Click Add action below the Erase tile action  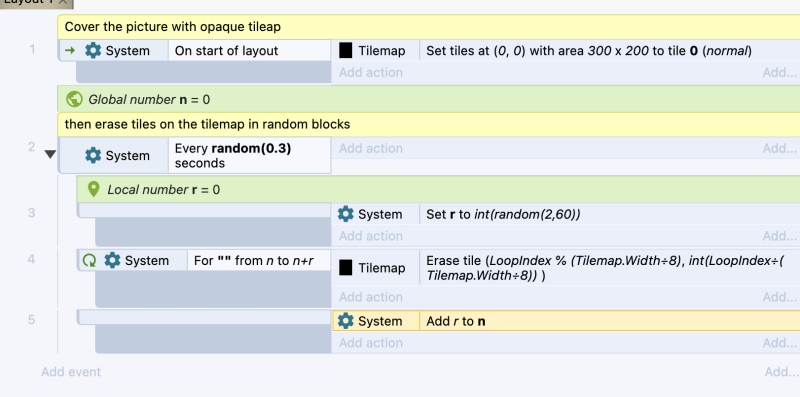pos(371,297)
